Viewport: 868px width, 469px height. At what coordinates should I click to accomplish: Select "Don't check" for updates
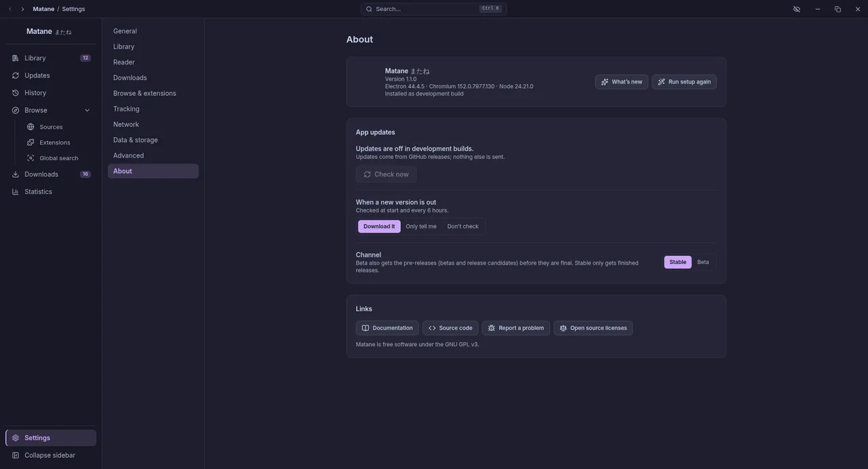point(463,227)
